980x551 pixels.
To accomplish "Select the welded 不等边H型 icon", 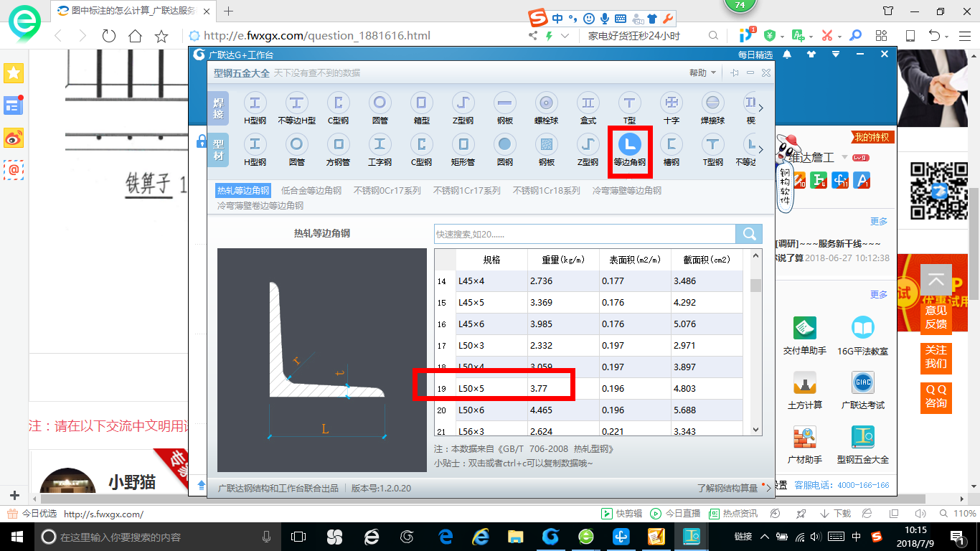I will point(296,103).
